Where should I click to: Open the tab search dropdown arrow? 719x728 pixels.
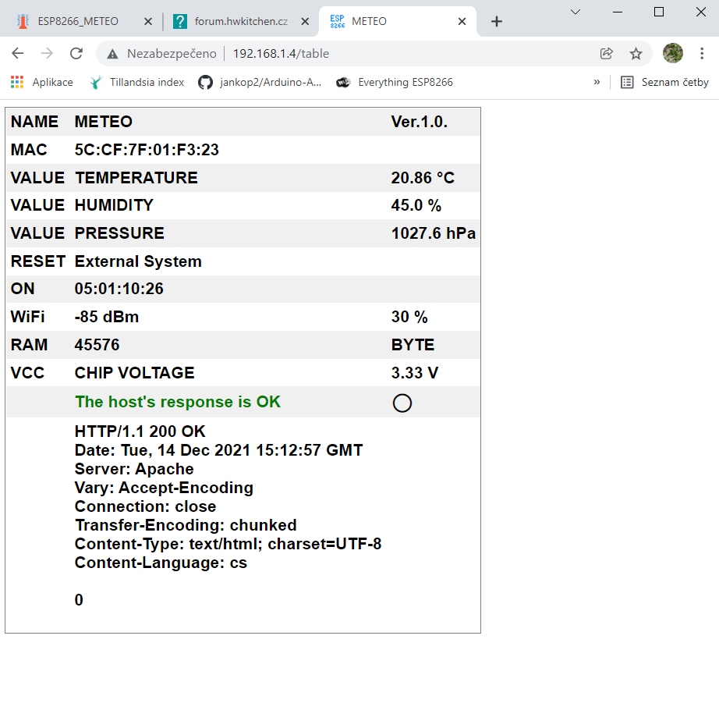[x=576, y=12]
